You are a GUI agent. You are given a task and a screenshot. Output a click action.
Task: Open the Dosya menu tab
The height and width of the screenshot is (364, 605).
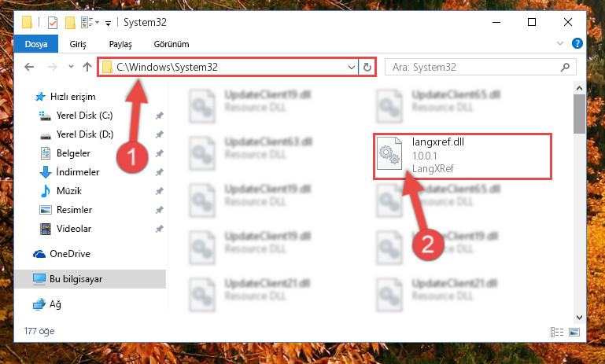(36, 44)
